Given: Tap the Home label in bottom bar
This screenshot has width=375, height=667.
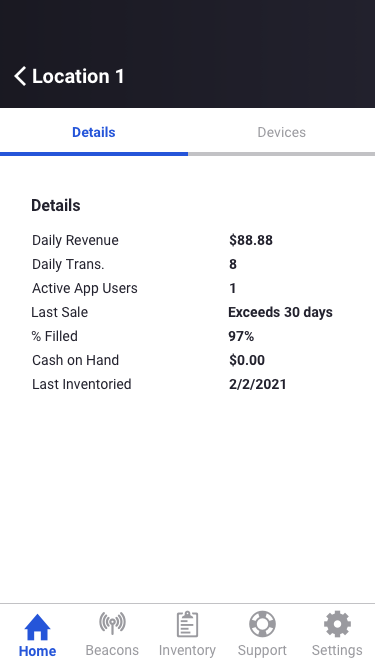Looking at the screenshot, I should pyautogui.click(x=37, y=651).
